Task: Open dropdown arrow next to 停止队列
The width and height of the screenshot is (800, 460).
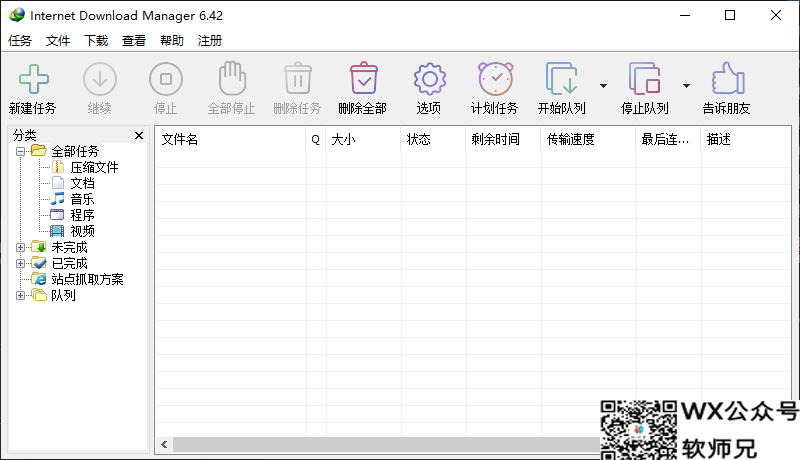Action: (687, 86)
